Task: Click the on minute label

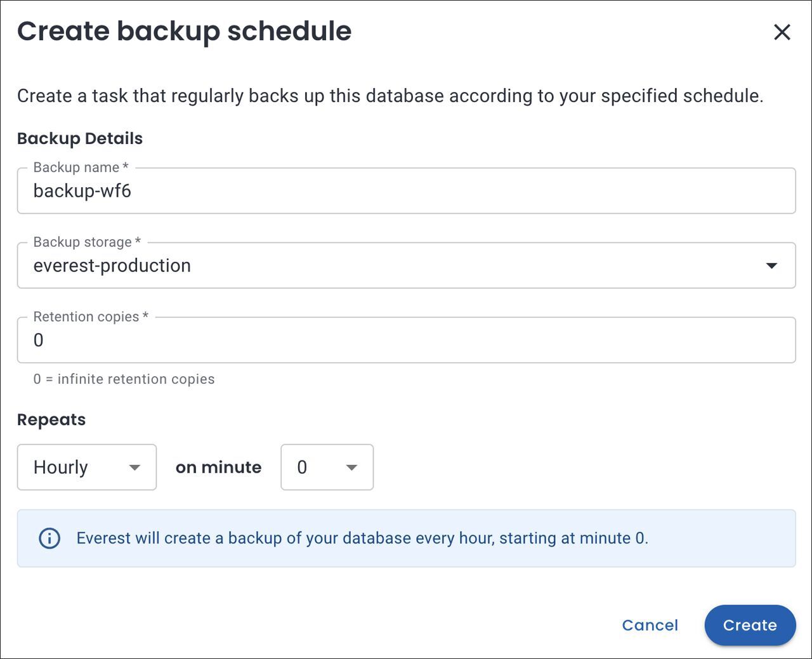Action: tap(218, 467)
